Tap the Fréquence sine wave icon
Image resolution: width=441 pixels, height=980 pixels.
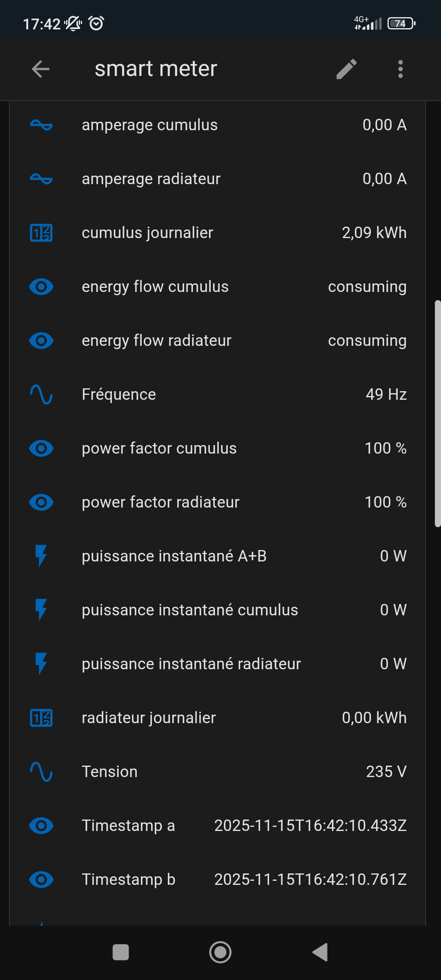pyautogui.click(x=41, y=394)
